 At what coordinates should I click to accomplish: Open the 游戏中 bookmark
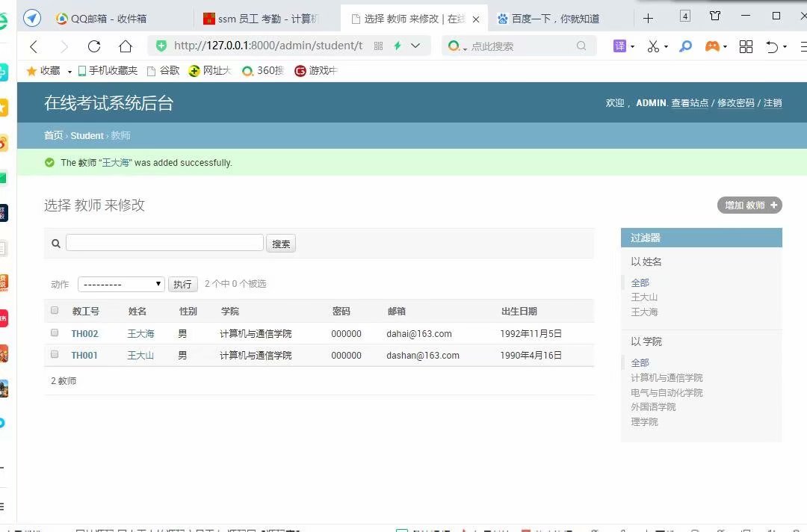(315, 70)
